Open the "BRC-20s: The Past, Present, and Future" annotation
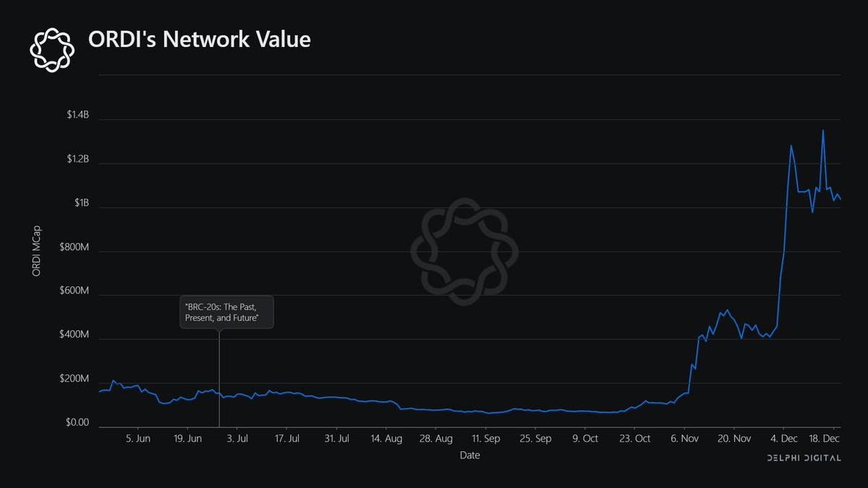The width and height of the screenshot is (868, 488). pyautogui.click(x=227, y=312)
